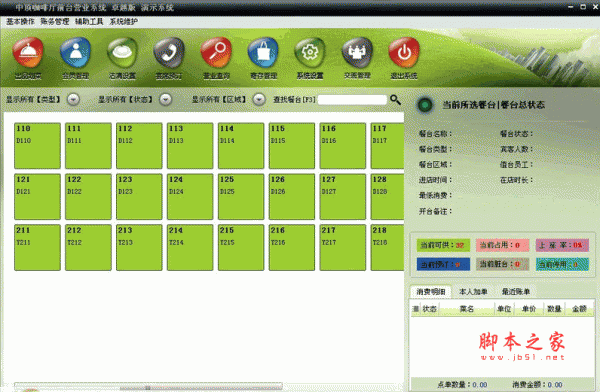Click the purple 上座率 status swatch
Image resolution: width=600 pixels, height=392 pixels.
click(x=562, y=245)
